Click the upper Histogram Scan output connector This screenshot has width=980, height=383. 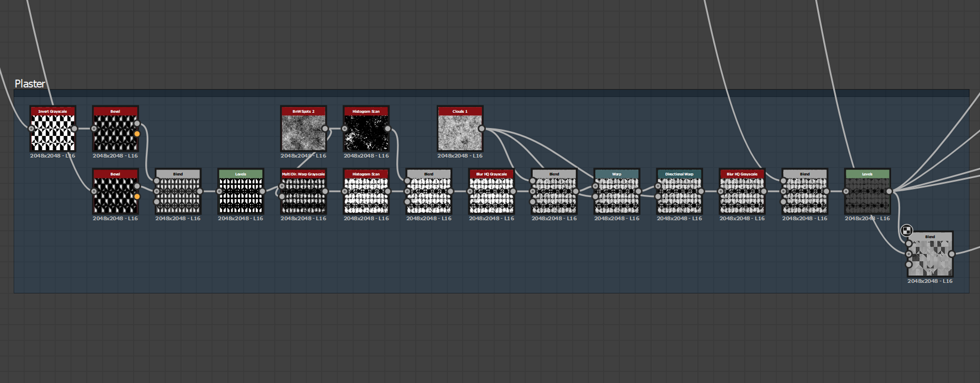point(388,129)
